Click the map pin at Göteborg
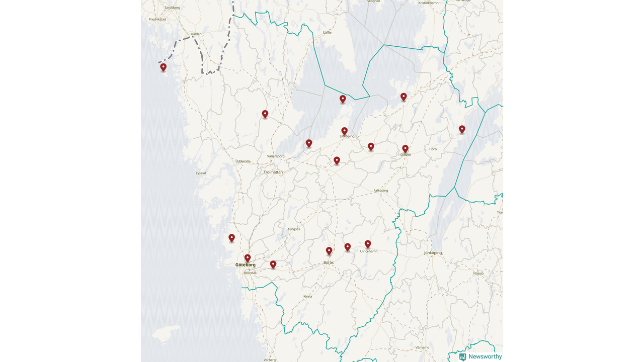Image resolution: width=644 pixels, height=362 pixels. (x=248, y=258)
